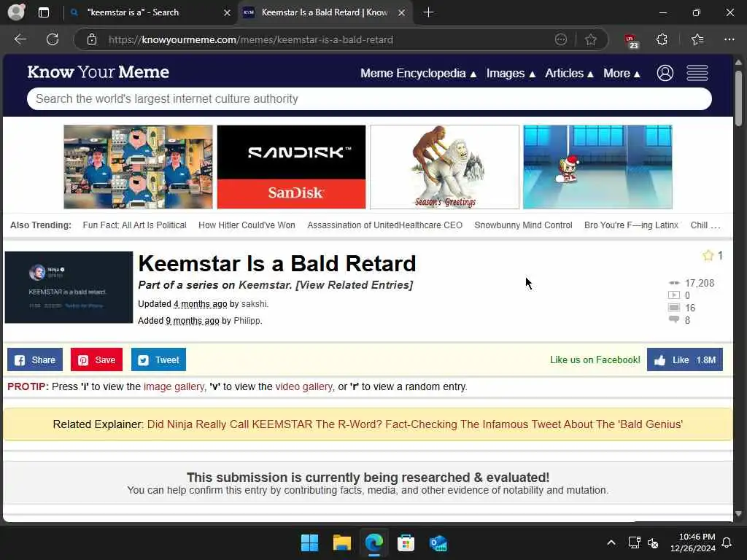The width and height of the screenshot is (747, 560).
Task: Expand the More menu
Action: (622, 74)
